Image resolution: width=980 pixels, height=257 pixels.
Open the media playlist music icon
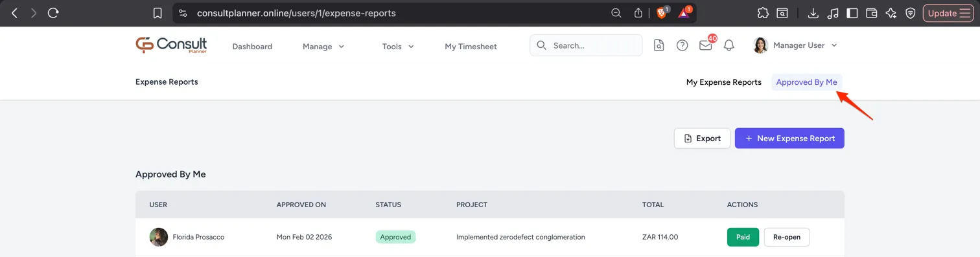(833, 13)
